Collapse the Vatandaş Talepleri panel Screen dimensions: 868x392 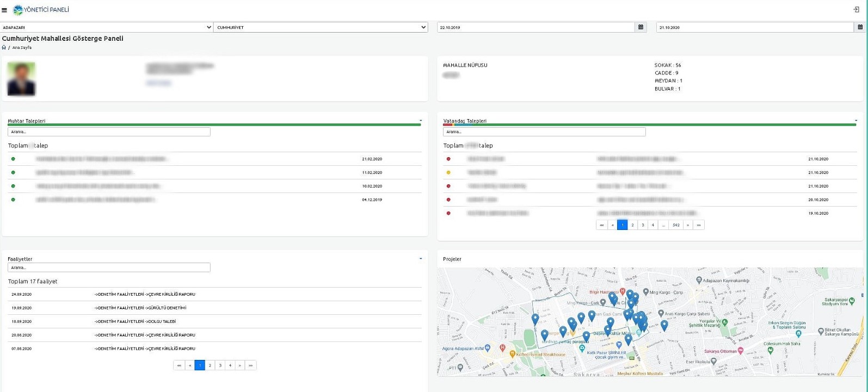856,121
